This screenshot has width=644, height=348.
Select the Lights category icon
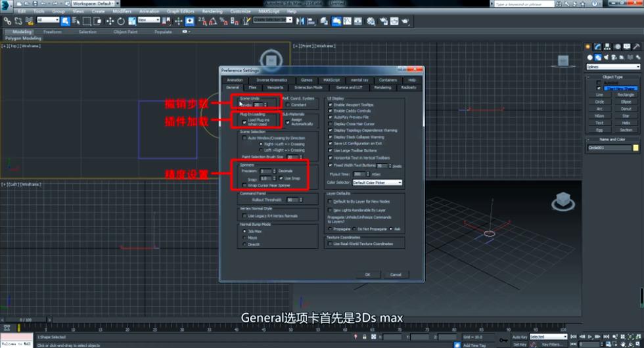pos(606,58)
